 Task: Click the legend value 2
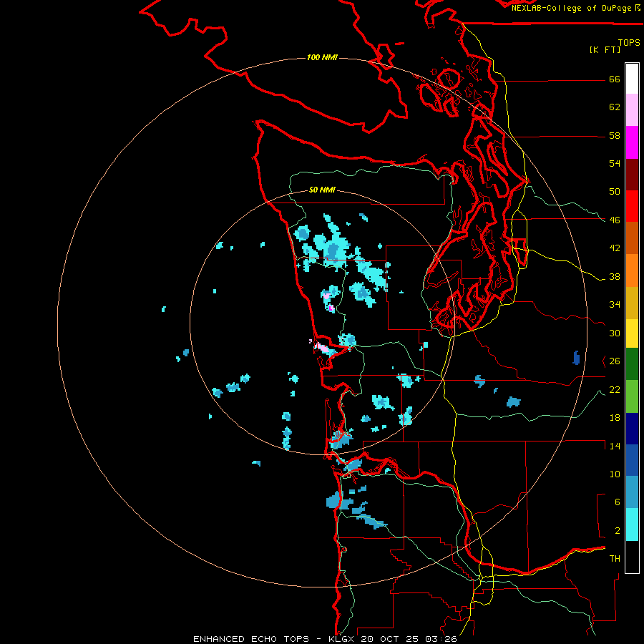(618, 531)
